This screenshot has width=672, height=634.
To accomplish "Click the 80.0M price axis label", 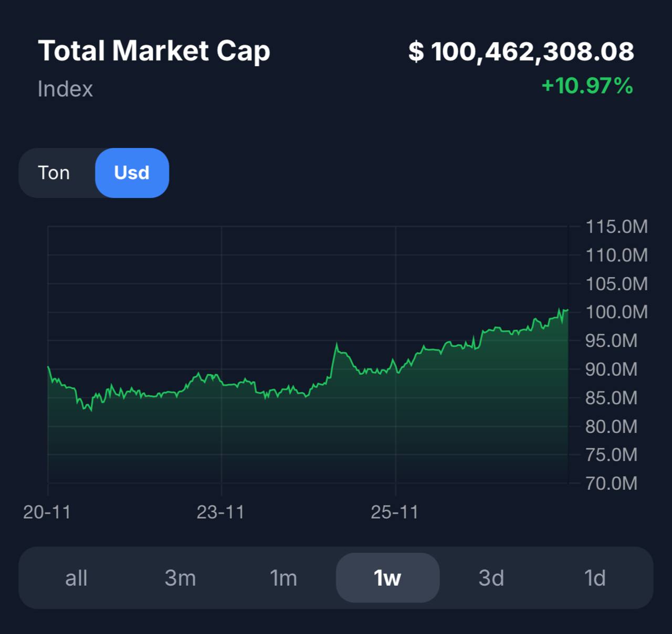I will coord(611,426).
